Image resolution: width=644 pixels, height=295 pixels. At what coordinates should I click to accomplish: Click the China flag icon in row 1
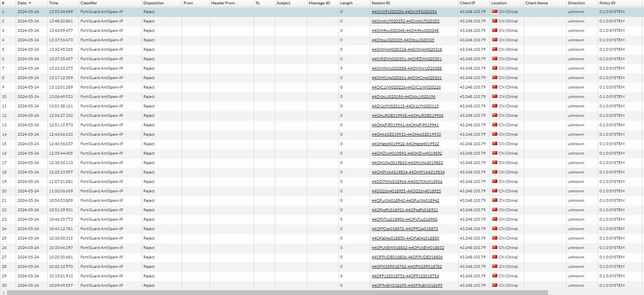(x=495, y=11)
